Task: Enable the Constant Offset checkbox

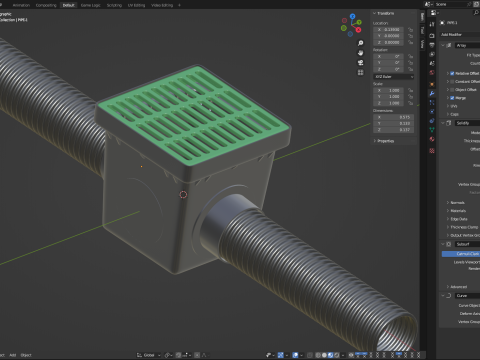Action: tap(452, 81)
